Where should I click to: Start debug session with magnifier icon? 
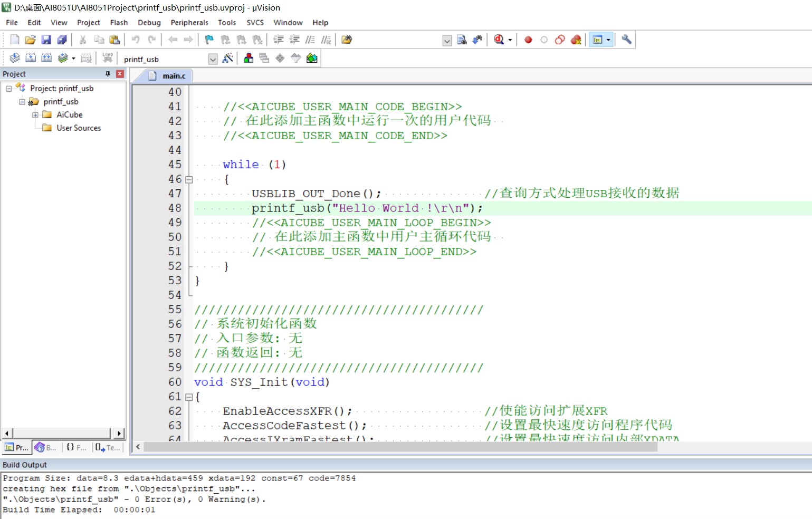(499, 40)
